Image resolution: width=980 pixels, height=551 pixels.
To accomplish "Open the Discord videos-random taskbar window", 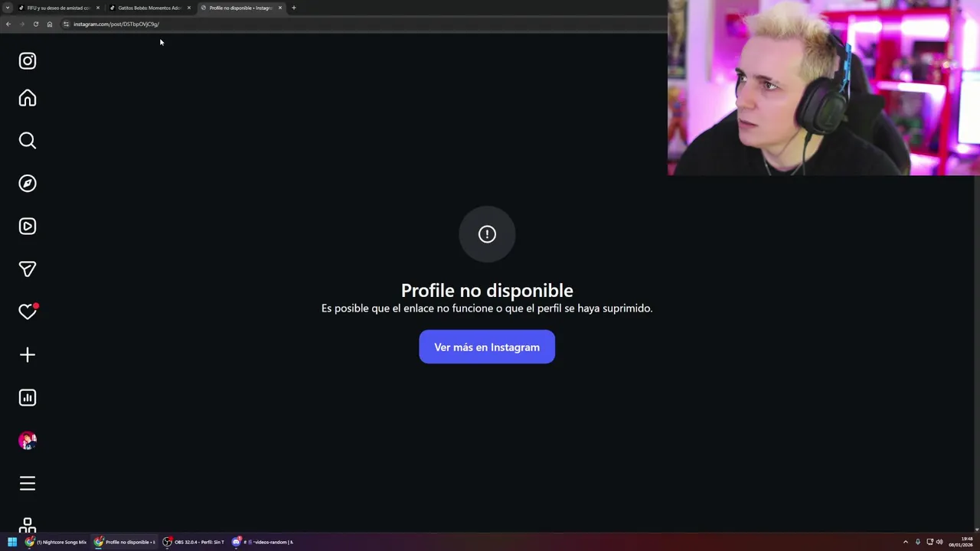I will click(263, 542).
